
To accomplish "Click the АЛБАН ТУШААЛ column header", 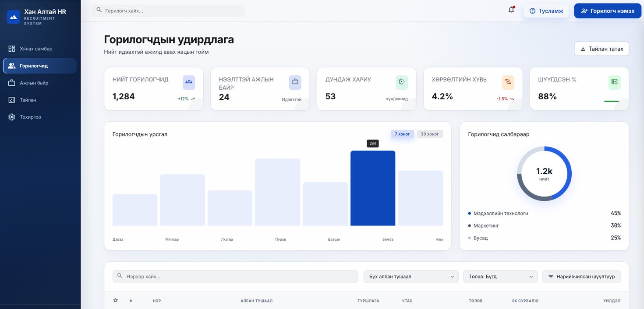I will point(257,301).
